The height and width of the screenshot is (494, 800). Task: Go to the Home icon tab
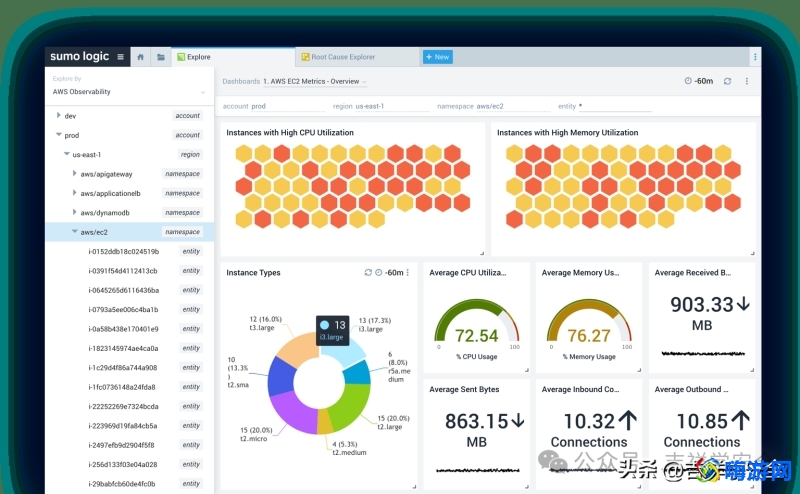140,57
